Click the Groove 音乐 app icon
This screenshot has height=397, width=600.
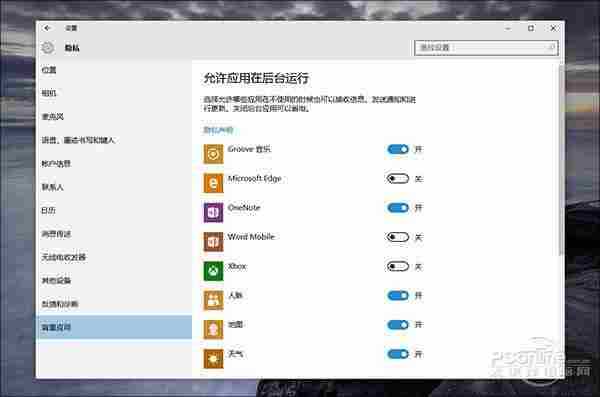pyautogui.click(x=213, y=154)
